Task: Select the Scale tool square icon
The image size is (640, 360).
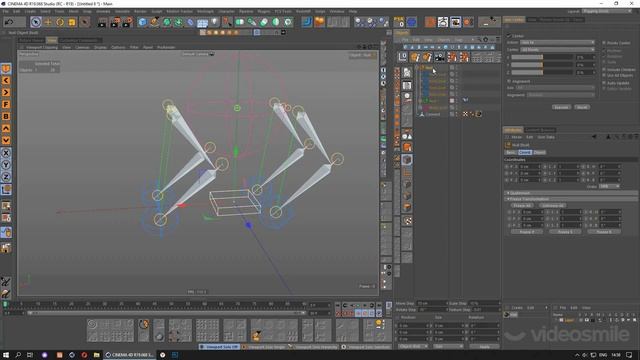Action: [x=72, y=22]
